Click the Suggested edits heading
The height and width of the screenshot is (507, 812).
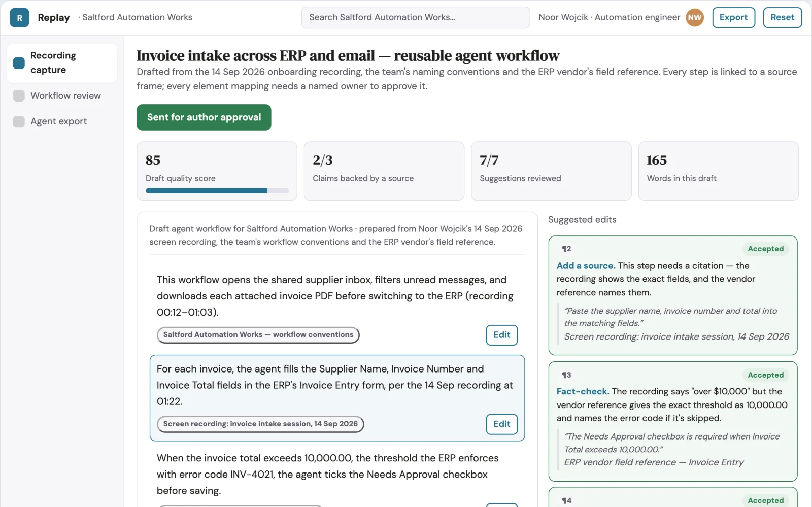582,220
